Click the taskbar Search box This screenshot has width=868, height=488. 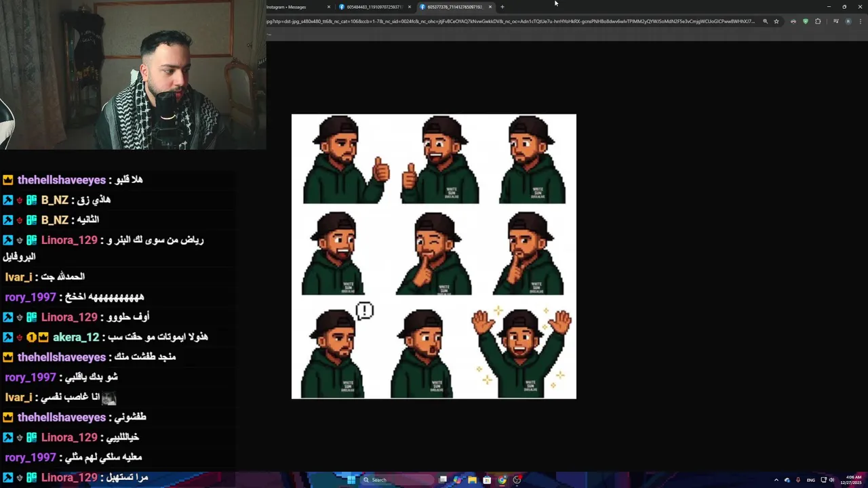click(x=397, y=480)
